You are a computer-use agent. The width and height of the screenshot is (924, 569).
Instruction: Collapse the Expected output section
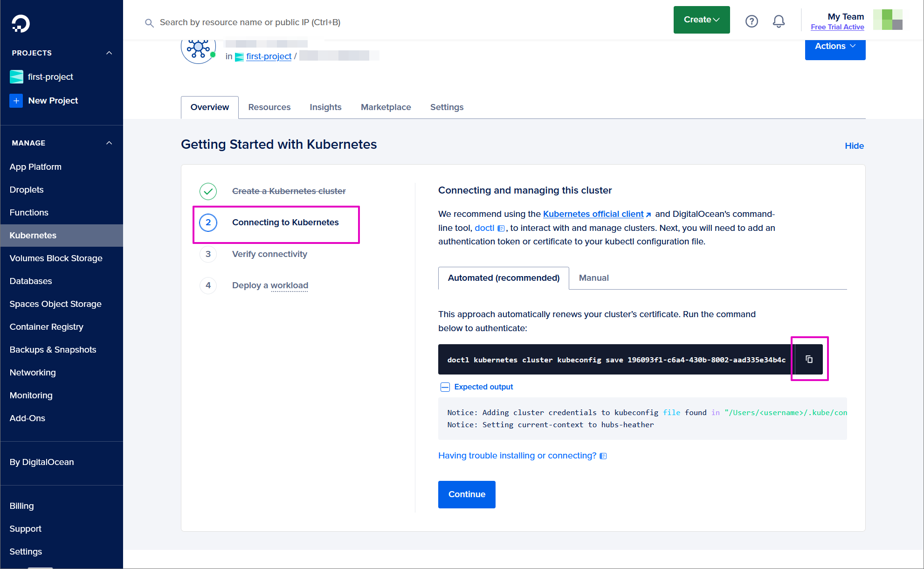pos(445,387)
